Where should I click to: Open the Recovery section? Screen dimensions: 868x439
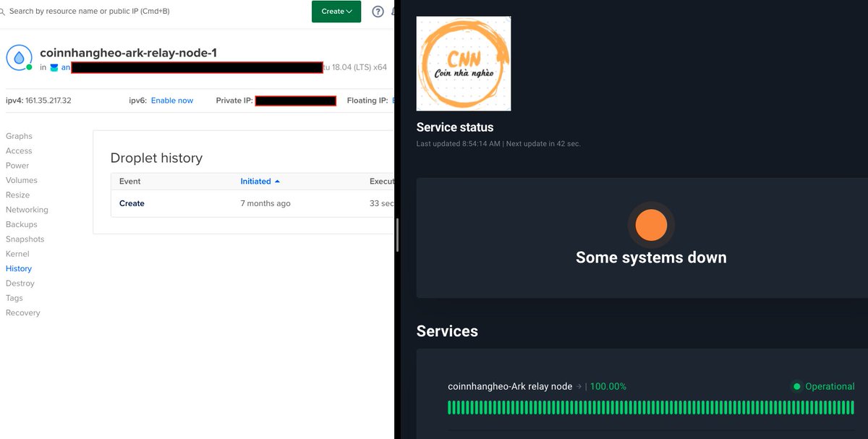point(23,313)
